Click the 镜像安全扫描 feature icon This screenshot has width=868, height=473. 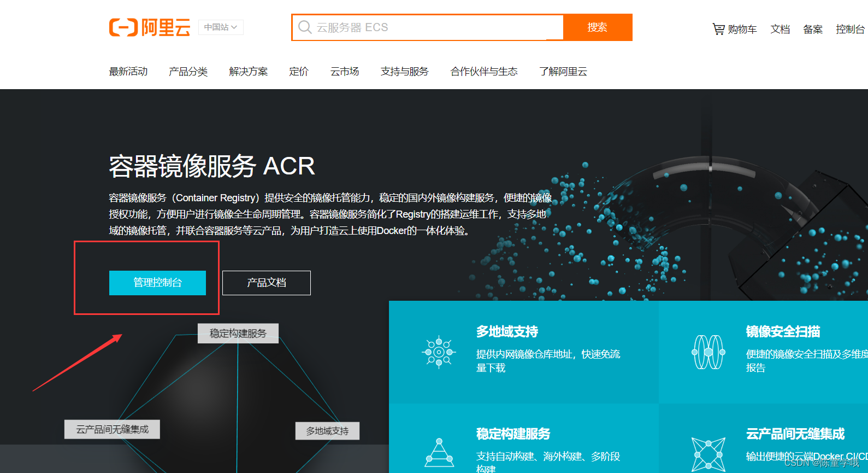(x=708, y=352)
